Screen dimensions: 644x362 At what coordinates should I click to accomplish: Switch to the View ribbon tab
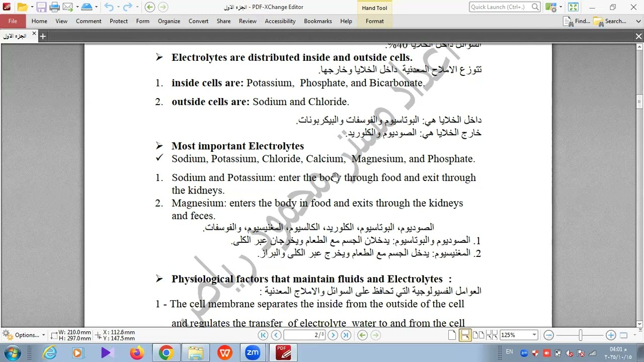tap(61, 21)
